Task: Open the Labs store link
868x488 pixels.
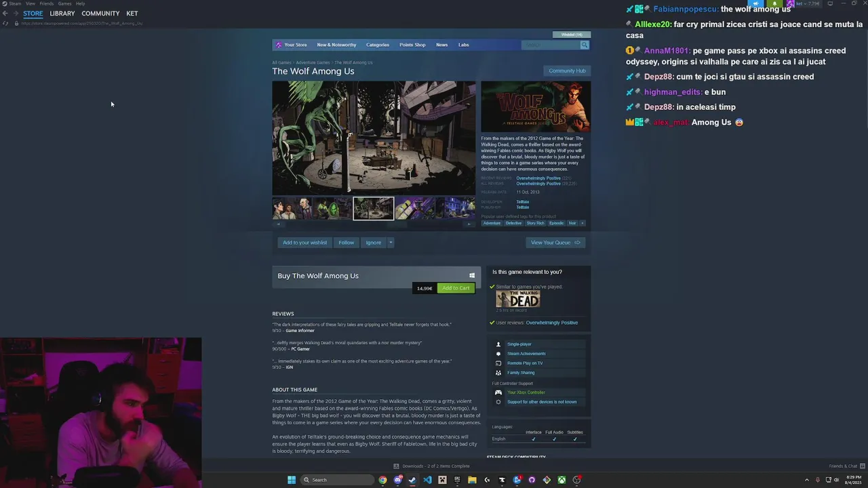Action: click(464, 45)
